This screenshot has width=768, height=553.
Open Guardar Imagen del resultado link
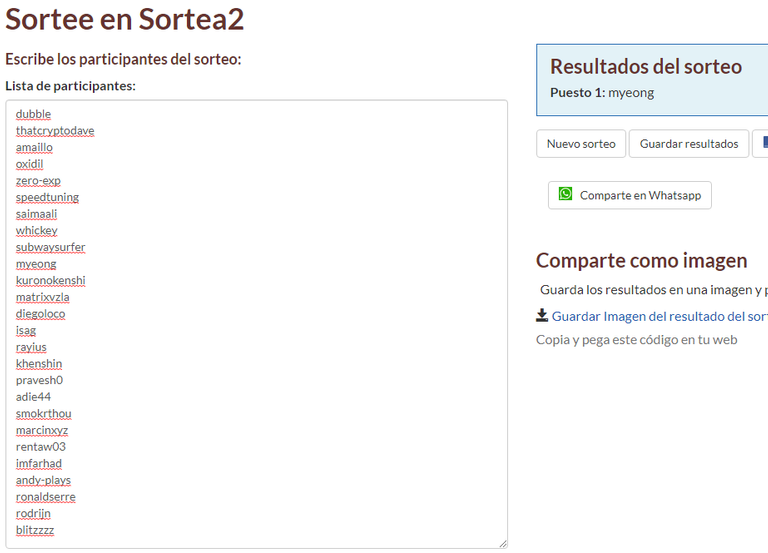coord(659,316)
